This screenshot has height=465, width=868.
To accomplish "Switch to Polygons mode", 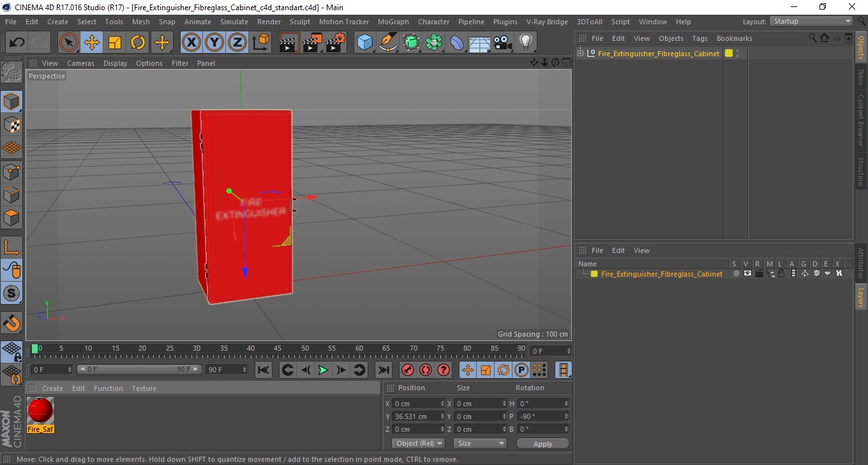I will tap(11, 218).
